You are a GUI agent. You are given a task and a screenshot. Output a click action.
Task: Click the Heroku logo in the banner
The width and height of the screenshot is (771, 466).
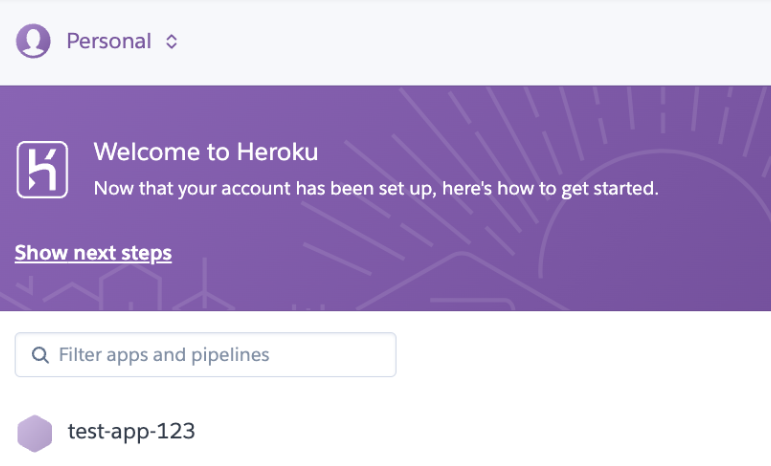click(x=42, y=169)
